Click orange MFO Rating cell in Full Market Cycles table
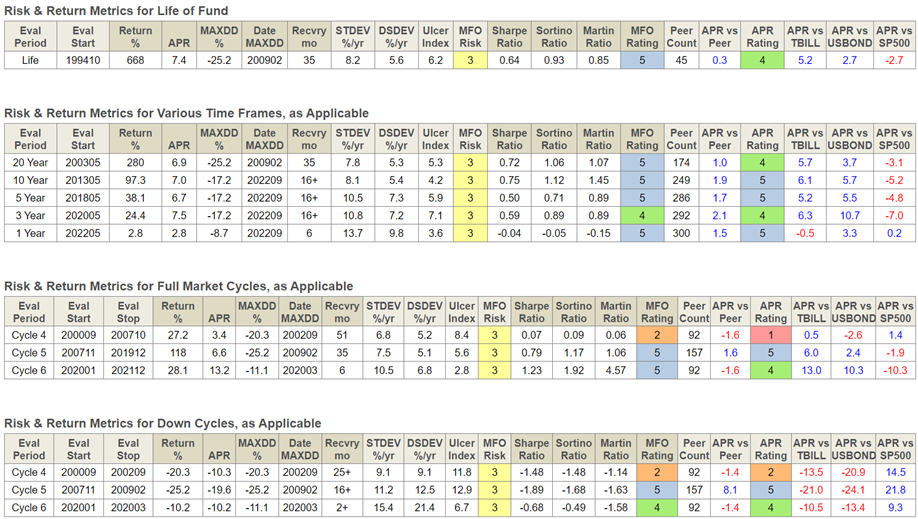The height and width of the screenshot is (519, 918). point(657,335)
